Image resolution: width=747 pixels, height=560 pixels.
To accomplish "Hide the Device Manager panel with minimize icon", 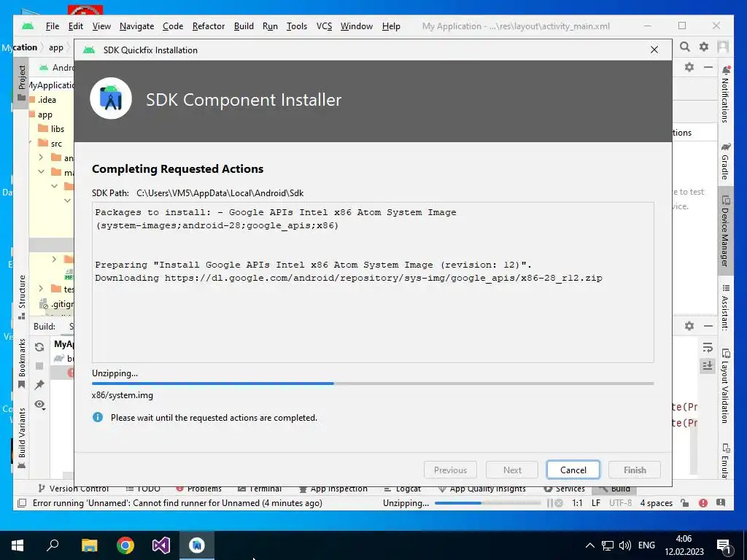I will point(708,67).
